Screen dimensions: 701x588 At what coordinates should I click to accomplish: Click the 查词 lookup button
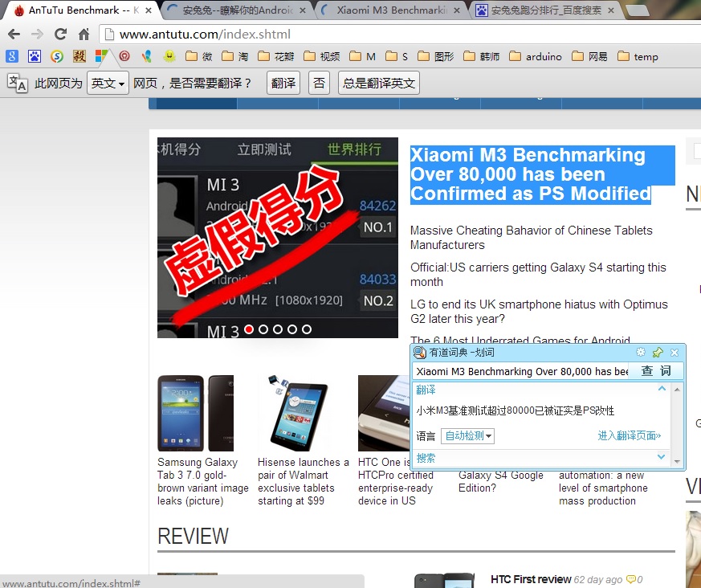pyautogui.click(x=656, y=371)
